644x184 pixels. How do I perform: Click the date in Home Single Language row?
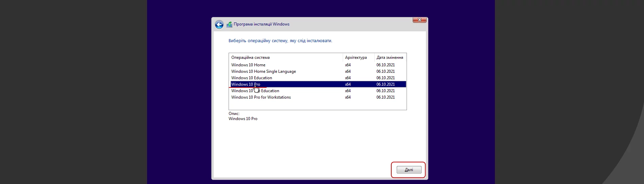point(386,71)
